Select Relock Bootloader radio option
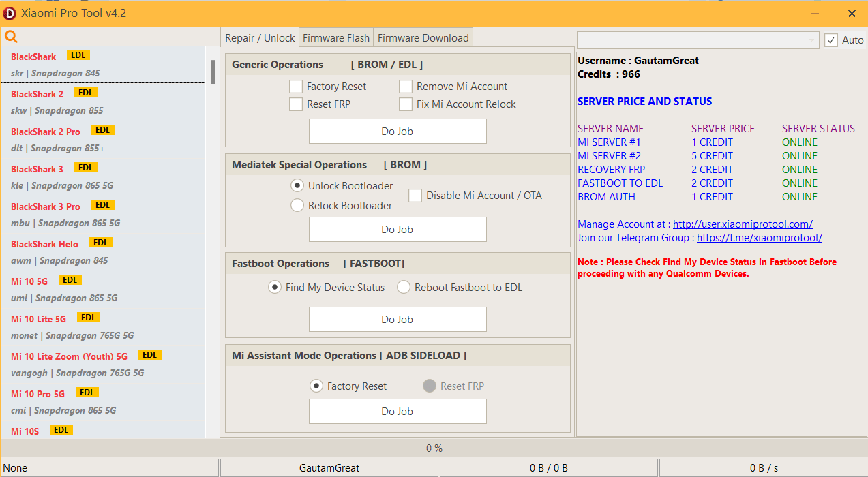This screenshot has width=868, height=477. [297, 206]
